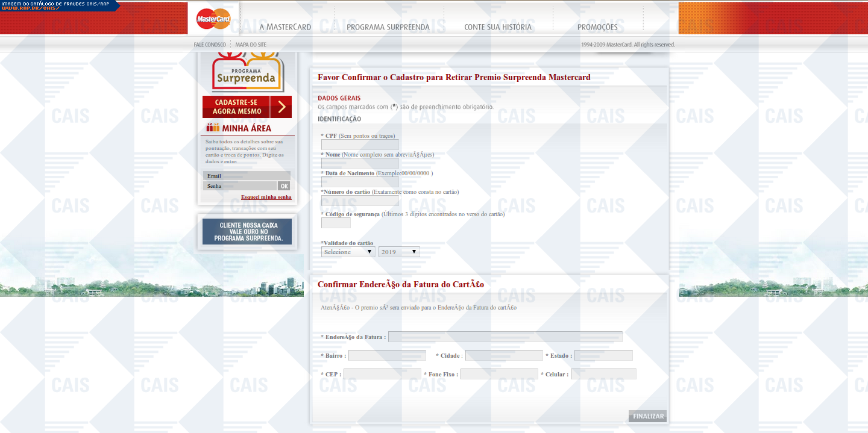The width and height of the screenshot is (868, 433).
Task: Open the Promoções menu item
Action: 597,27
